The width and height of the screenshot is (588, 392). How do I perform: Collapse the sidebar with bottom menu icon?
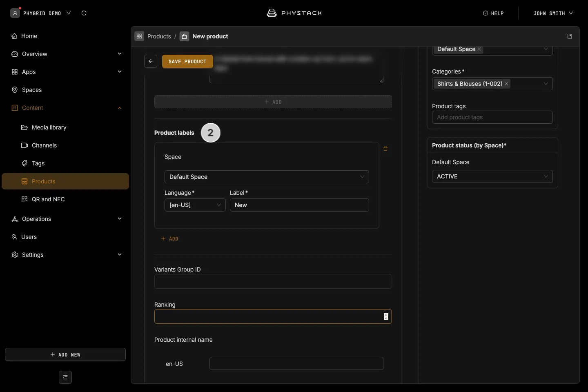tap(65, 377)
